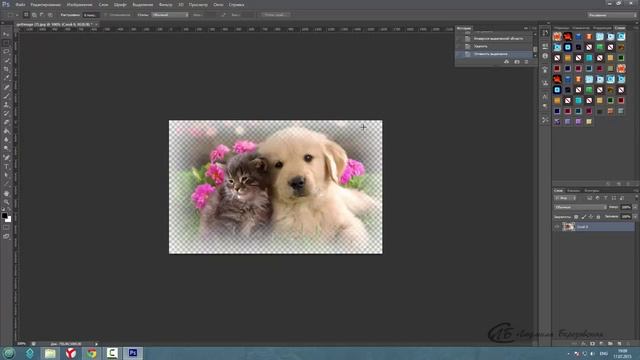Image resolution: width=640 pixels, height=360 pixels.
Task: Click Add to Selection mode icon
Action: click(x=34, y=15)
